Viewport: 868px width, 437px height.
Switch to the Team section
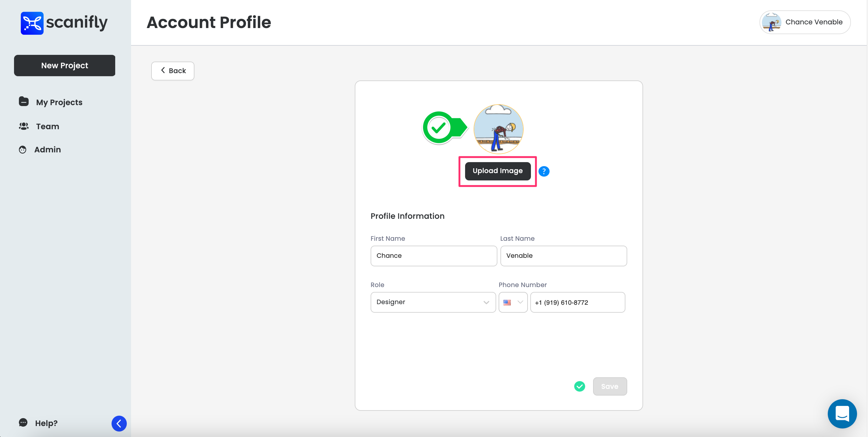click(48, 126)
